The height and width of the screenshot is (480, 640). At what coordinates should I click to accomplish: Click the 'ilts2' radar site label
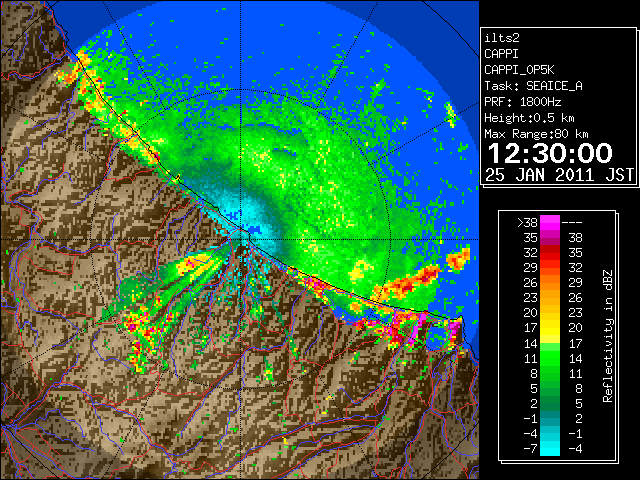tap(502, 38)
